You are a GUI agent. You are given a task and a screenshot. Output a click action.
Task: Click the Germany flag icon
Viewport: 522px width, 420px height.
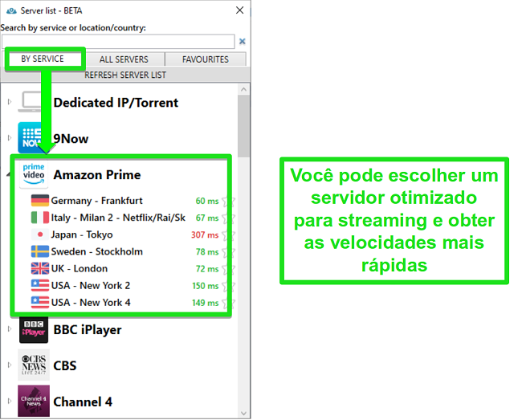[x=40, y=200]
